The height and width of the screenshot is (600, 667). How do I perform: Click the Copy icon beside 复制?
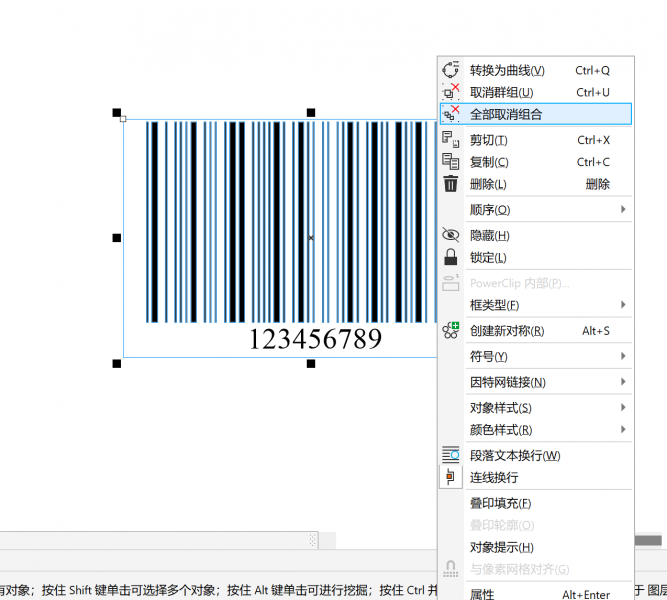[x=450, y=162]
